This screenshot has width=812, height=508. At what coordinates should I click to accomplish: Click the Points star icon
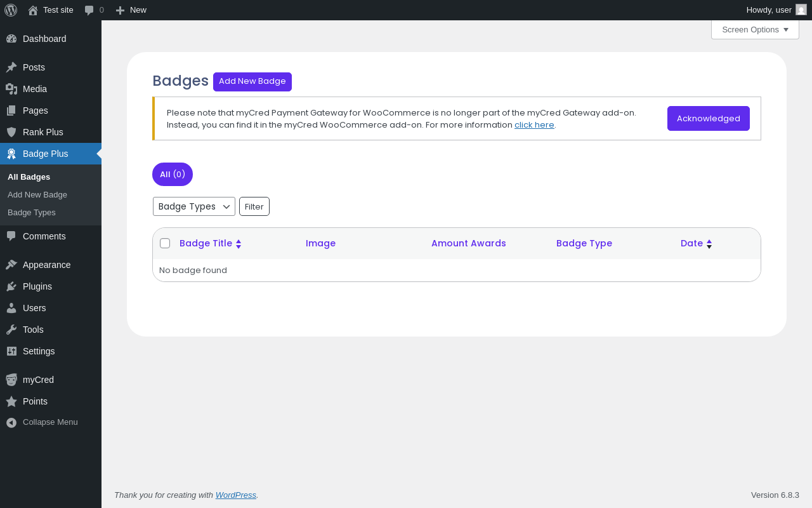point(11,401)
